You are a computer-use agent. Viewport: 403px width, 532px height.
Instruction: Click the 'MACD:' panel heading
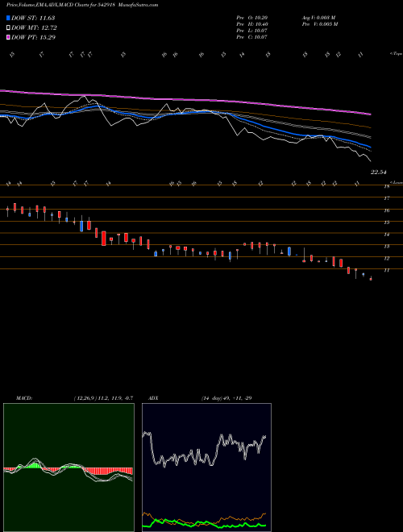click(x=23, y=398)
